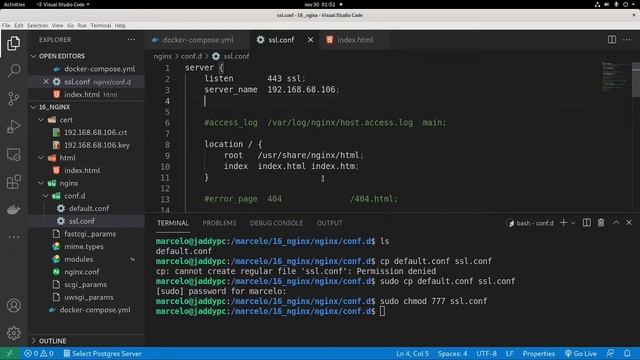Open the Selection menu
Screen dimensions: 640x360
(x=37, y=25)
